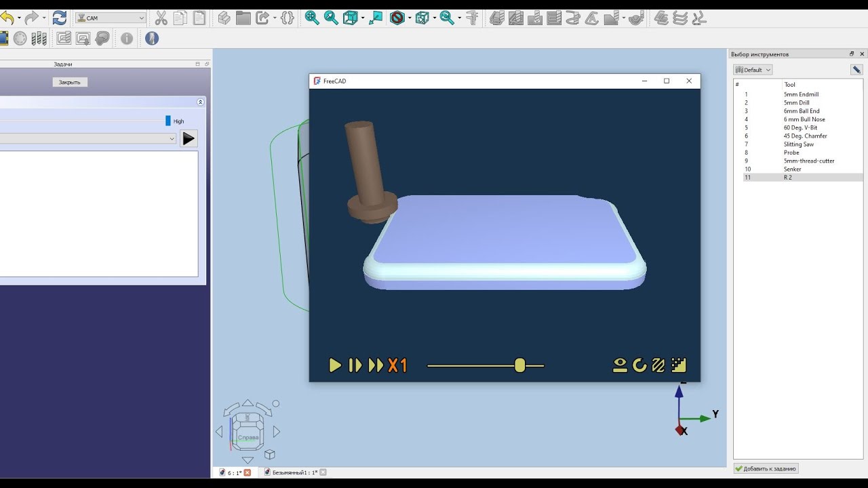The height and width of the screenshot is (488, 868).
Task: Click the Fit Selection zoom icon
Action: [331, 18]
